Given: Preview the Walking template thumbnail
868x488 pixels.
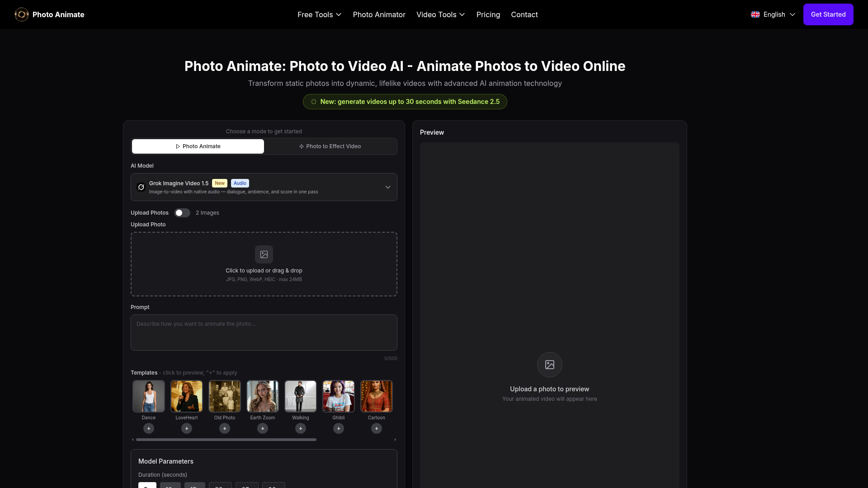Looking at the screenshot, I should click(301, 396).
